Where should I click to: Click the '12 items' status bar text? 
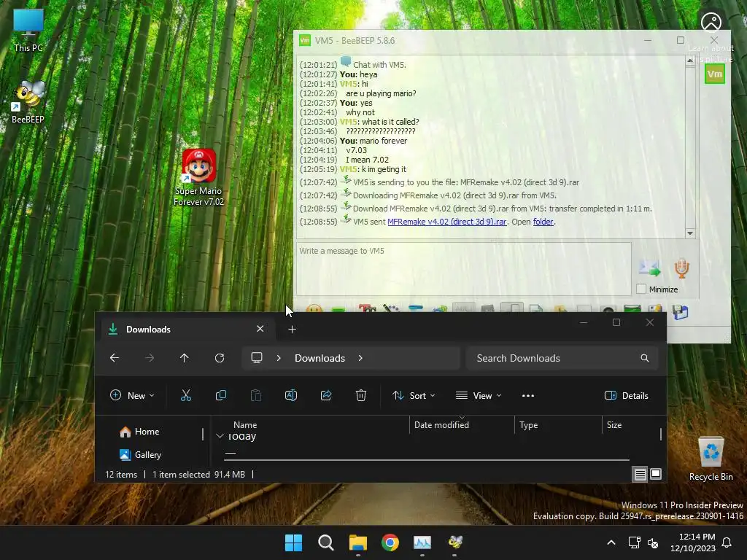coord(121,474)
